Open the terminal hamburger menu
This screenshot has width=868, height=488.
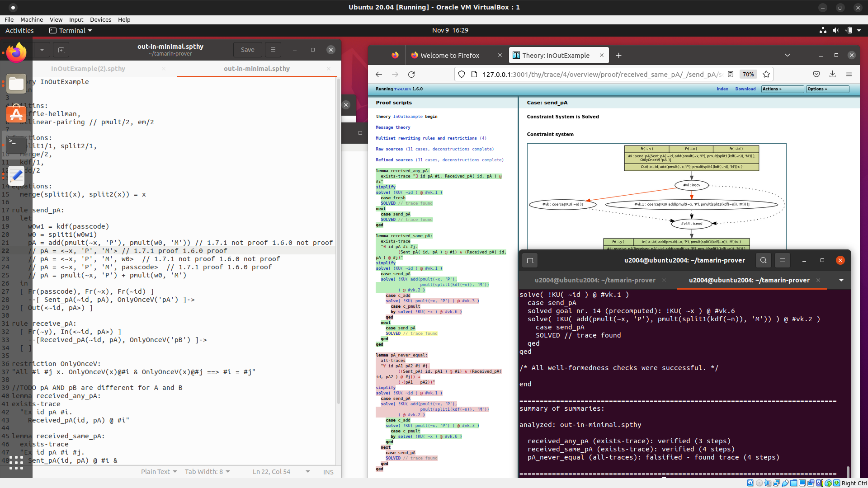783,260
